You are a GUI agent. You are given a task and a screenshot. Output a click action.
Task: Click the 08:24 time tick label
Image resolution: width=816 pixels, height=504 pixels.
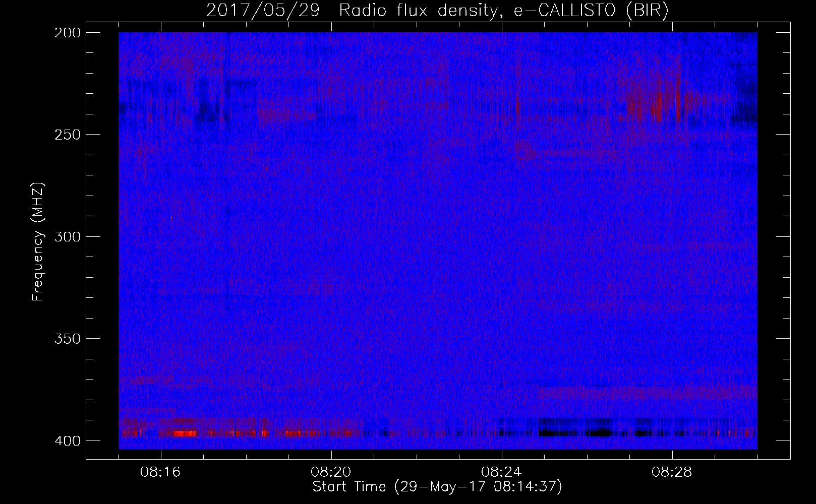pyautogui.click(x=502, y=472)
